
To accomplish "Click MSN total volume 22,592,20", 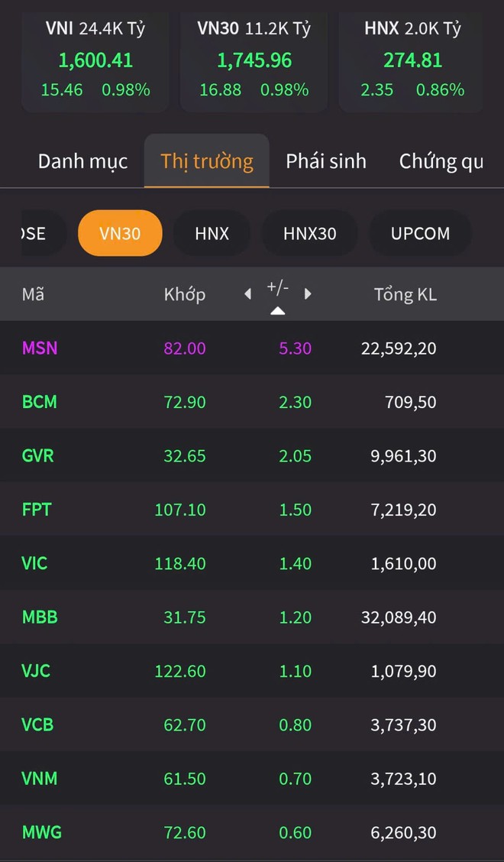I will tap(399, 348).
